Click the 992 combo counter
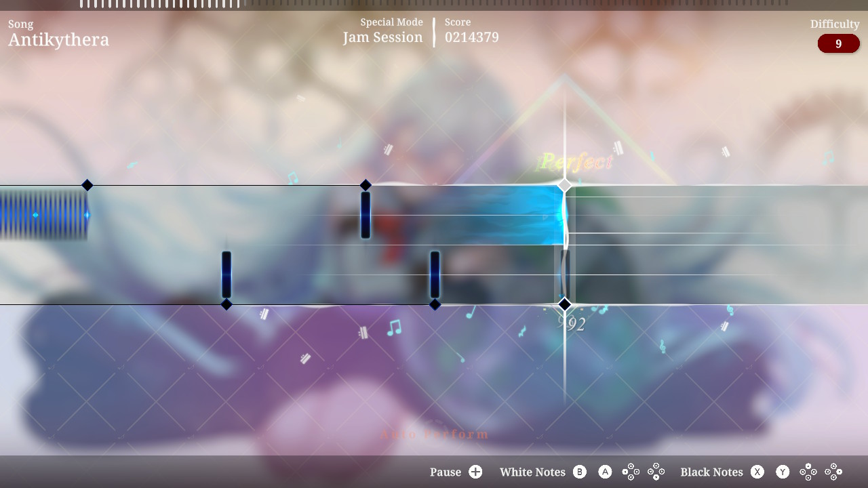The height and width of the screenshot is (488, 868). 572,324
